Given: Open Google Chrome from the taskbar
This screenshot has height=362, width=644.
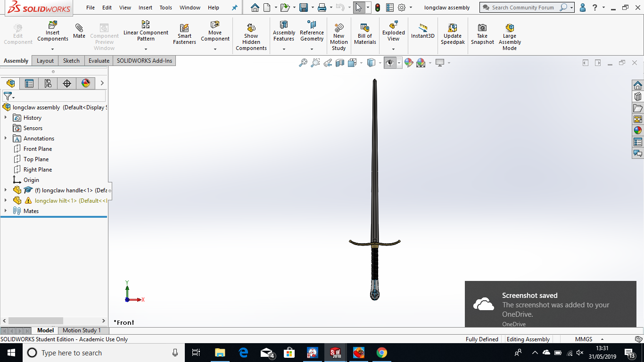Looking at the screenshot, I should [x=382, y=353].
